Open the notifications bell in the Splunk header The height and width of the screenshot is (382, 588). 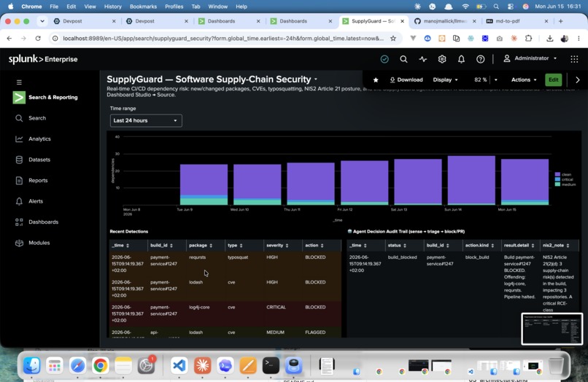pos(461,59)
